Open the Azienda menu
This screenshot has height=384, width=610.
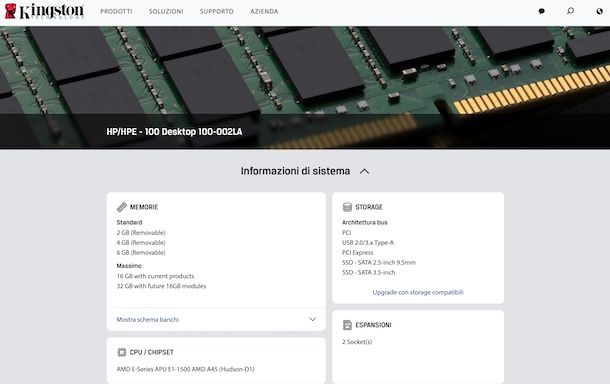coord(264,12)
